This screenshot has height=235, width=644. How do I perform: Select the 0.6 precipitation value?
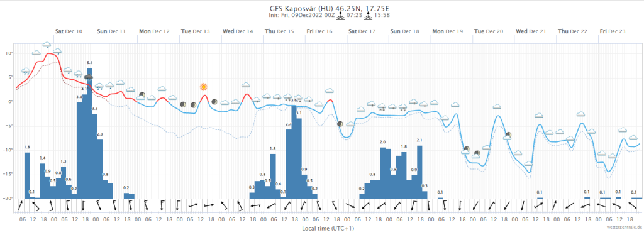(x=69, y=179)
